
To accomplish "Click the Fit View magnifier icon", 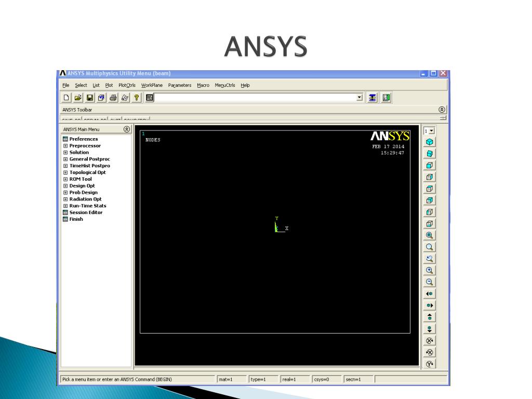I will (x=430, y=235).
